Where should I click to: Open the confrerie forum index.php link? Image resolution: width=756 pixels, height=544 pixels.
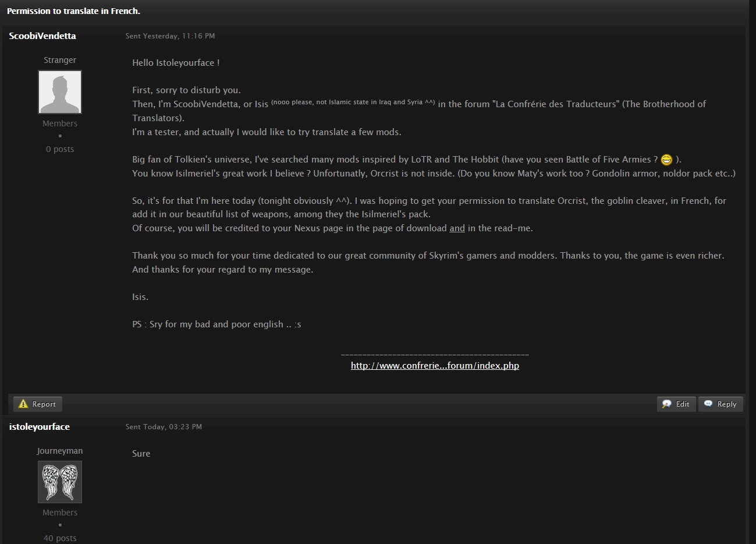tap(435, 366)
